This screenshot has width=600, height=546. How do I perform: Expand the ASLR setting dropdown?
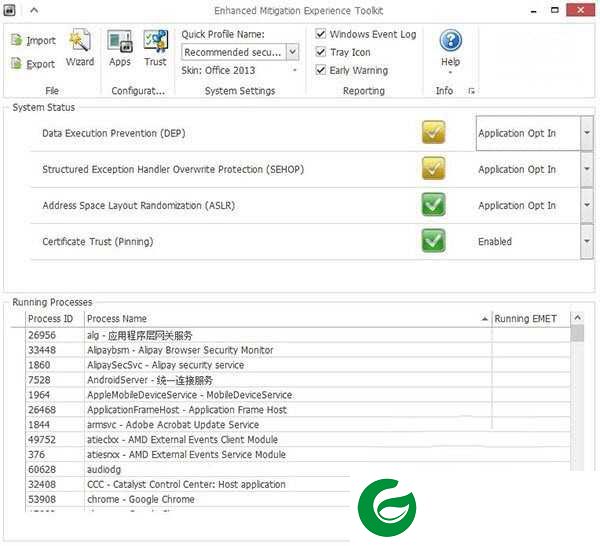(x=587, y=205)
